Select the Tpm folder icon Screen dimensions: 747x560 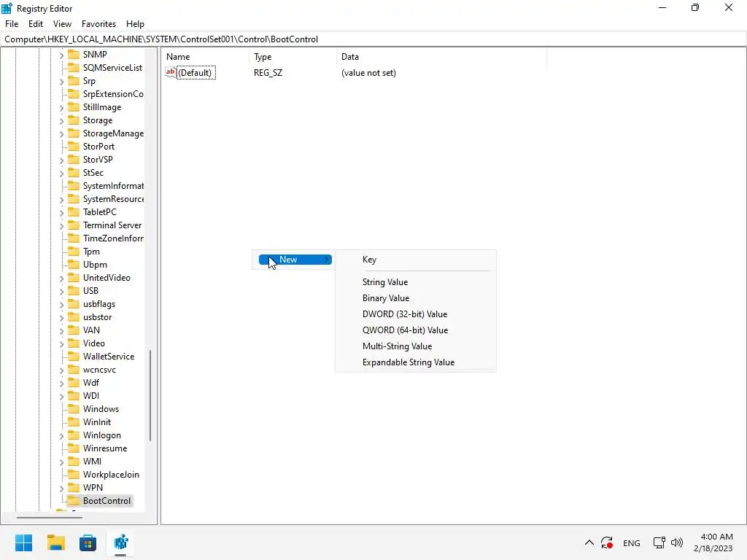coord(74,252)
